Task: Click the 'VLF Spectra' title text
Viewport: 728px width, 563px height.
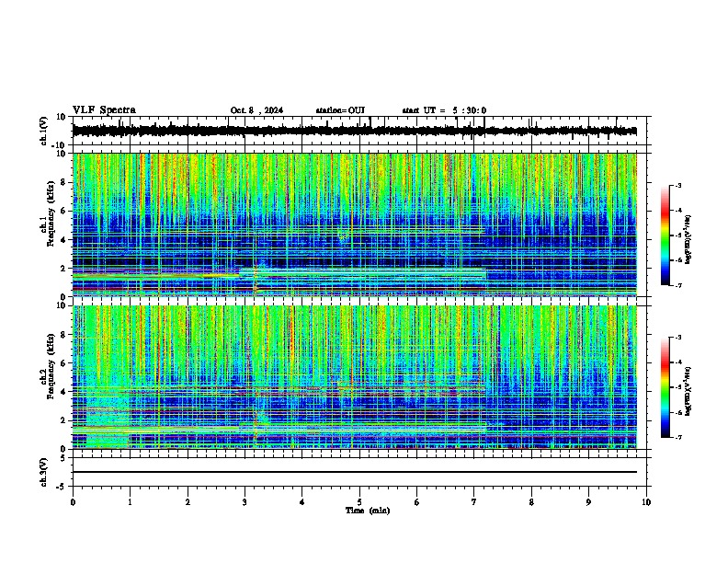Action: [104, 110]
